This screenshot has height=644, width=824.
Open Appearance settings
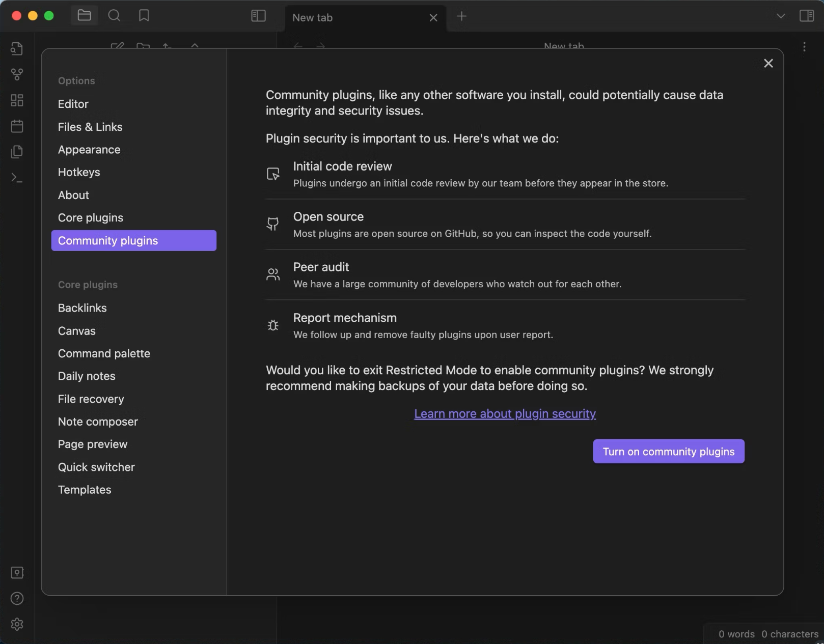pos(134,150)
